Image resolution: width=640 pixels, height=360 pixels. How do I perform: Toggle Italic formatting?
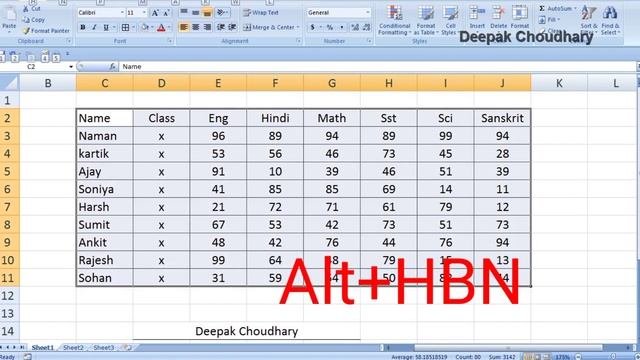(x=94, y=27)
